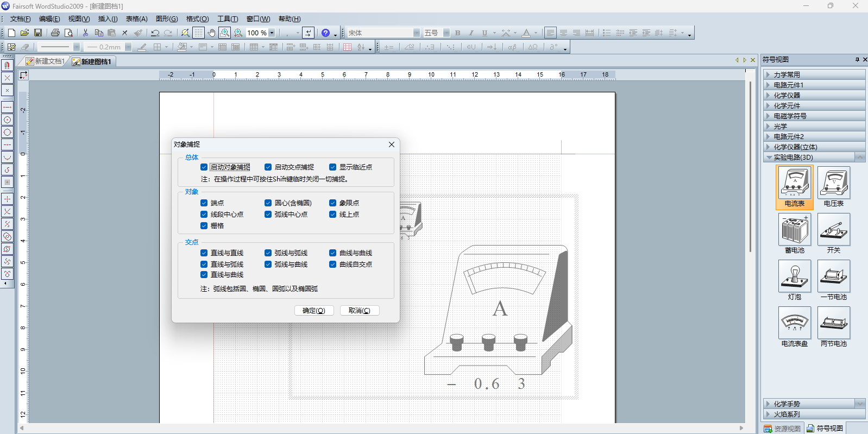Click the scissors Cut icon
This screenshot has width=868, height=434.
[85, 33]
